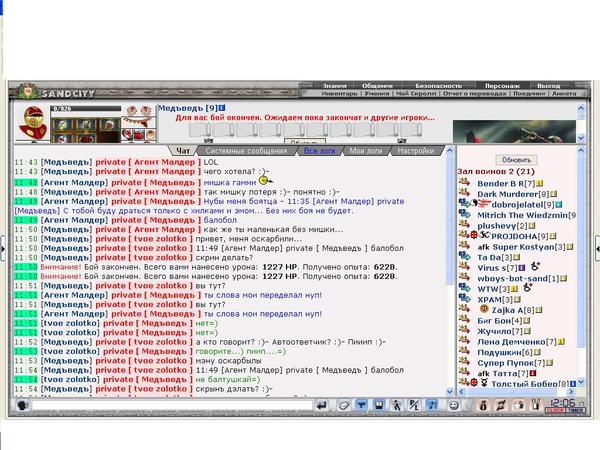Viewport: 600px width, 450px height.
Task: Click the Выход menu item
Action: tap(548, 86)
